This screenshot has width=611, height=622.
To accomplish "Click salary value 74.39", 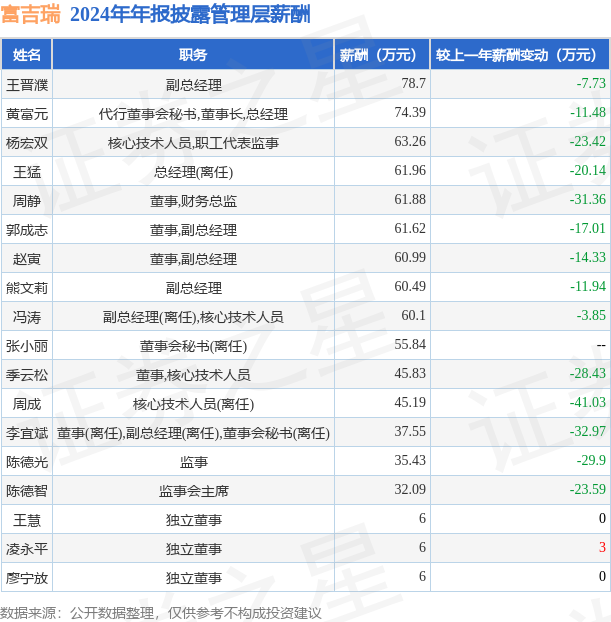I will pos(410,112).
